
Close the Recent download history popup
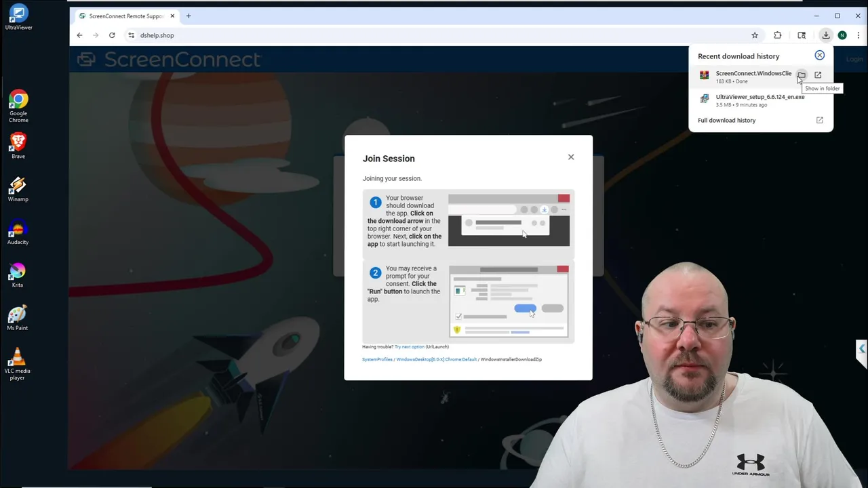pos(820,56)
